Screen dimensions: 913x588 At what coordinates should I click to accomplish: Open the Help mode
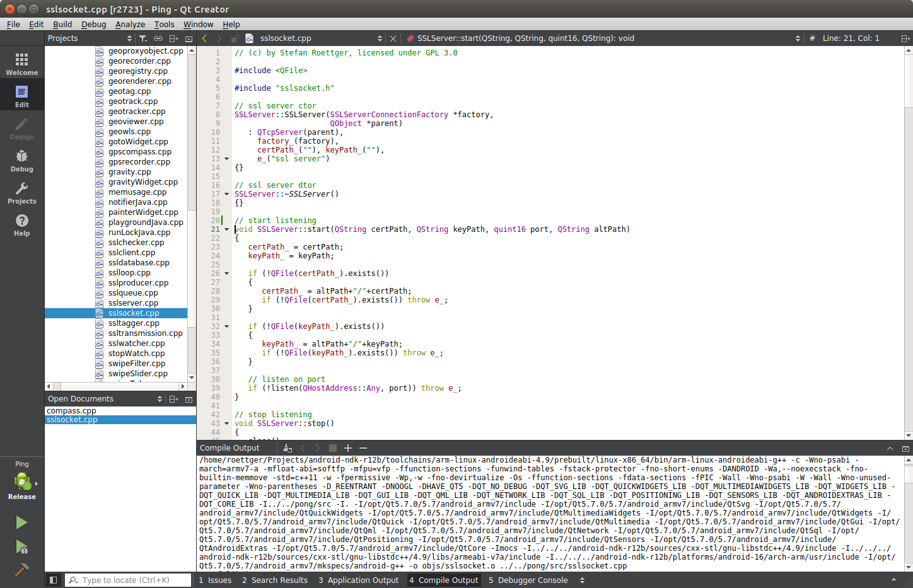tap(22, 225)
